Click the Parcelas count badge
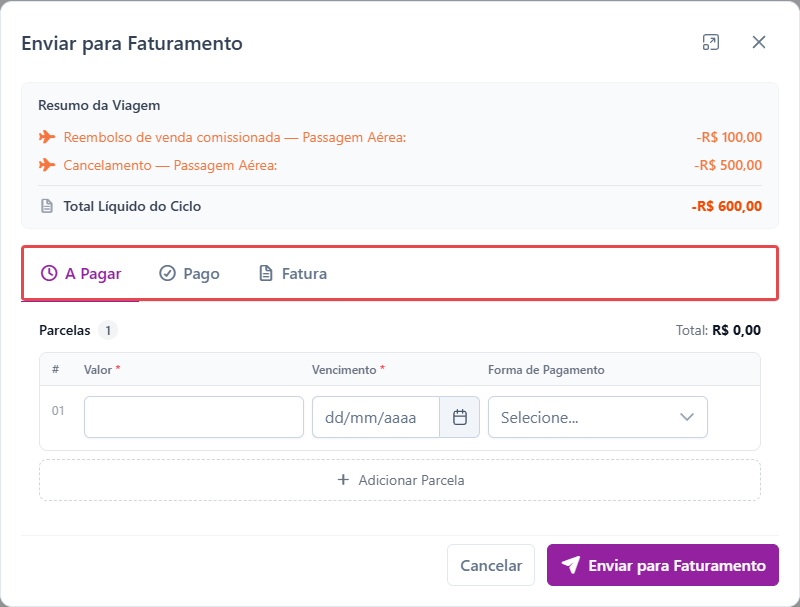Screen dimensions: 800x607 click(108, 331)
